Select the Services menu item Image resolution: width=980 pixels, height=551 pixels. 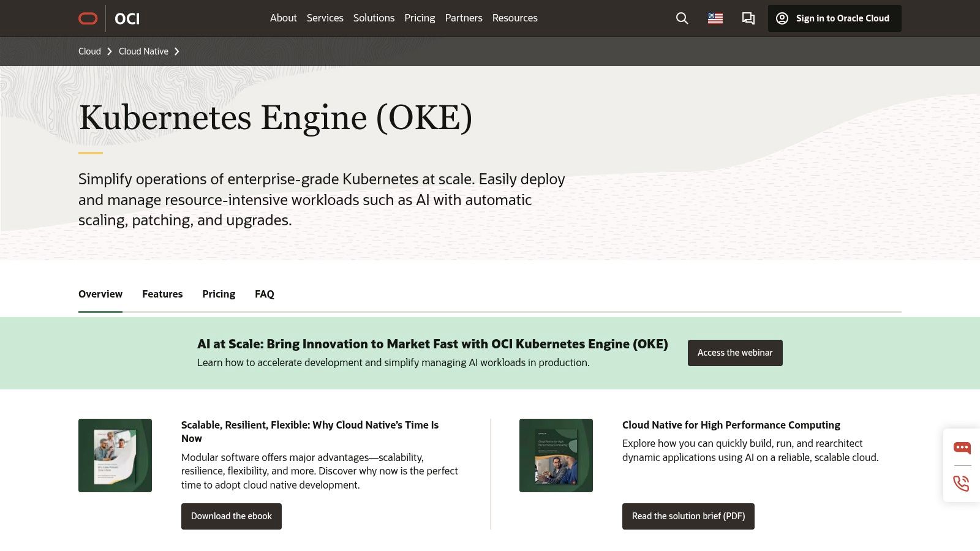coord(325,18)
